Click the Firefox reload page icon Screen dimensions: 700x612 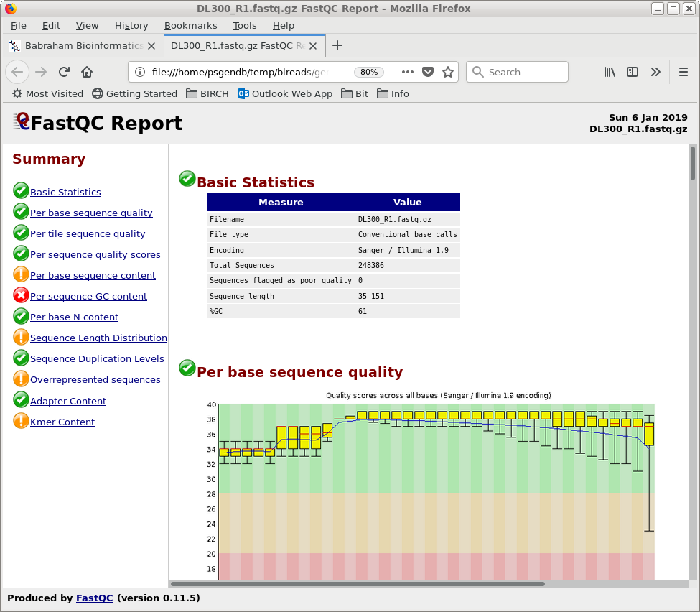click(64, 72)
